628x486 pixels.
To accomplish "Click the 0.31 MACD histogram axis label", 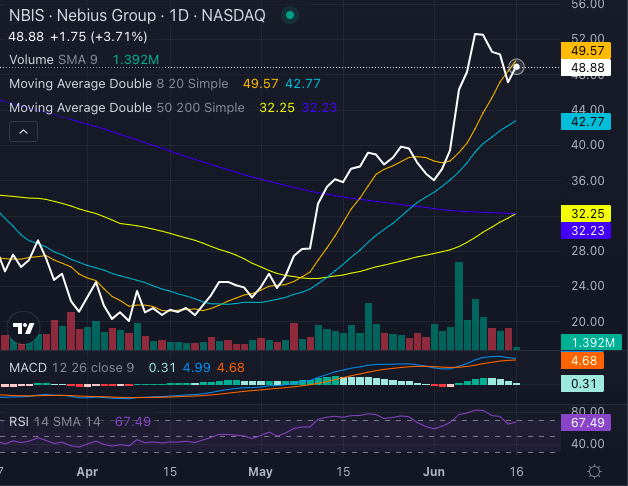I will 582,383.
